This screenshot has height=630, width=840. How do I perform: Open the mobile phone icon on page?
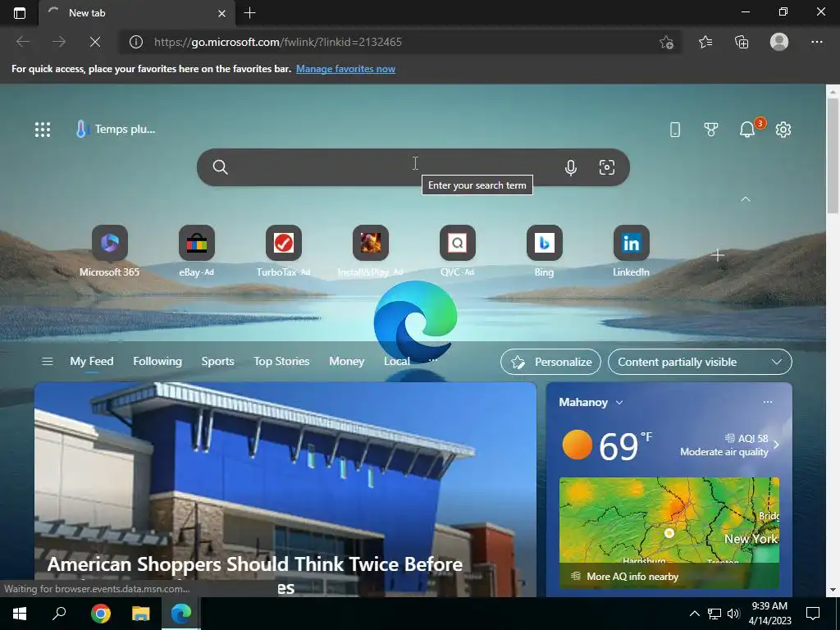click(675, 129)
